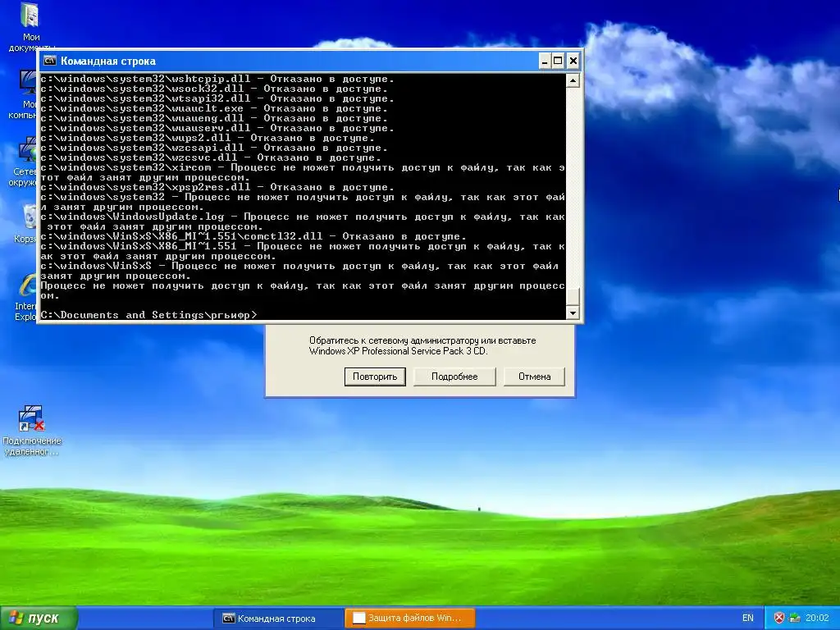Select the Internet Explorer desktop icon
This screenshot has height=630, width=840.
pyautogui.click(x=25, y=297)
